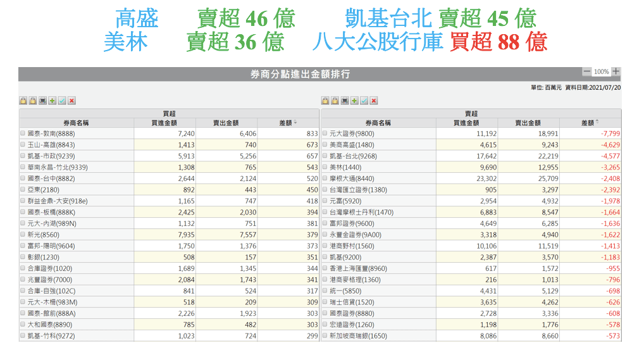Open broker 凱基-台北(9268) entry

tap(353, 156)
